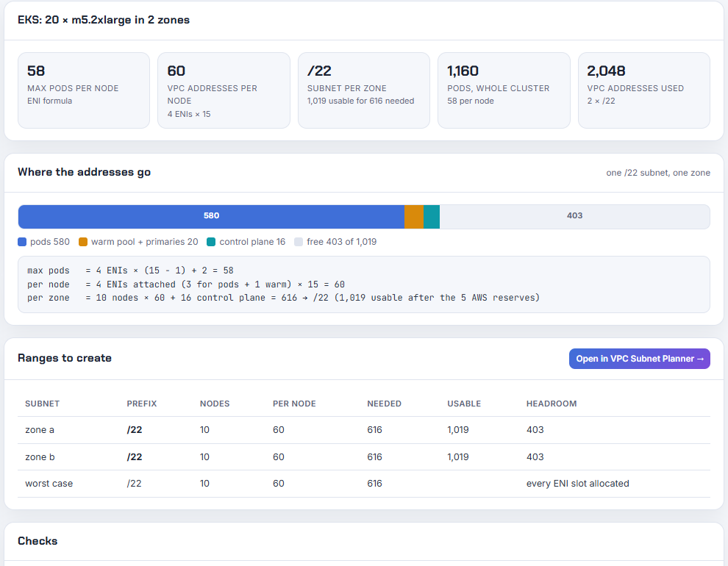Click the 'per node' formula line

click(x=186, y=284)
